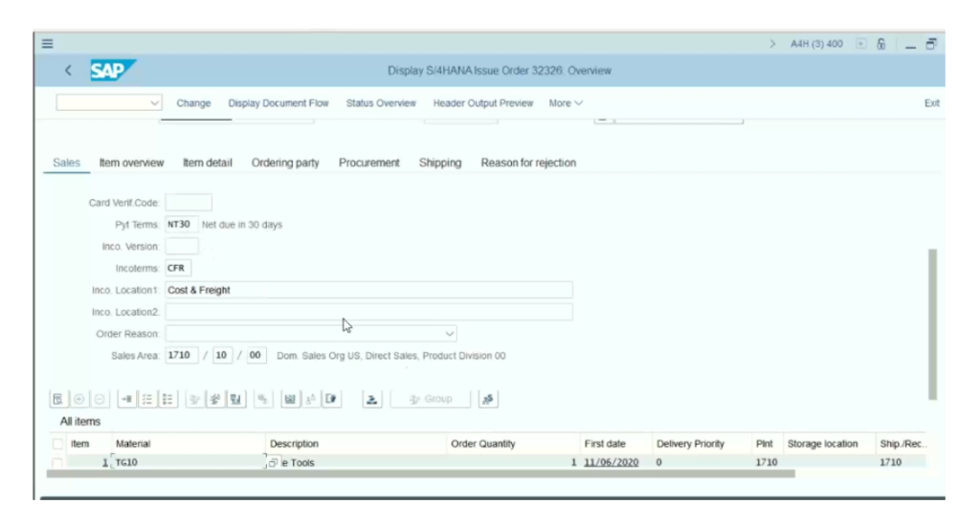Click the deselect all list icon
The width and height of the screenshot is (980, 526).
click(168, 399)
